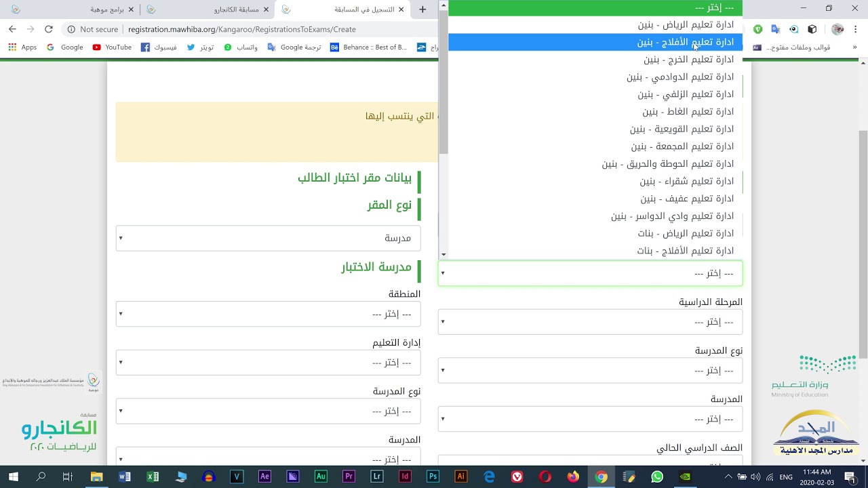Viewport: 868px width, 488px height.
Task: Choose ادارة تعليم الأفلاج - بنين
Action: click(x=595, y=42)
